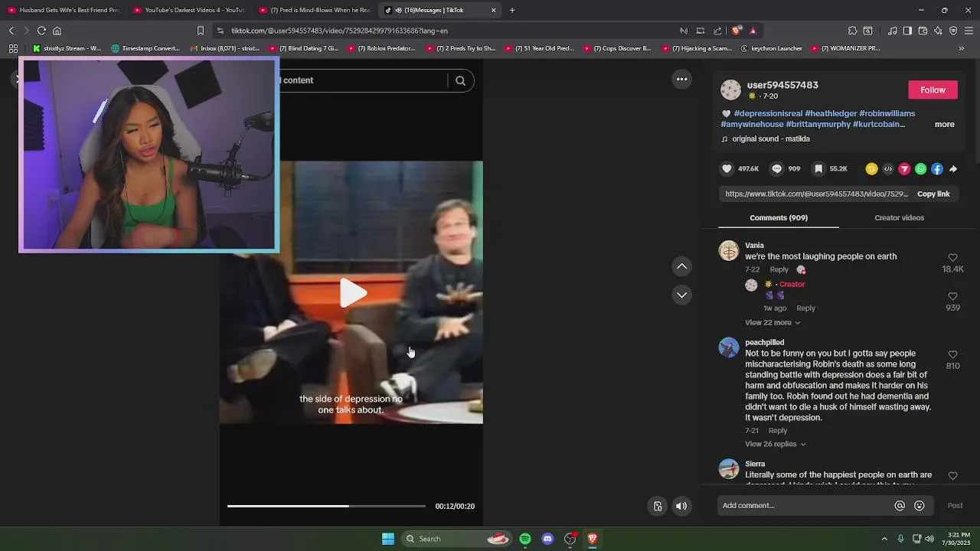This screenshot has height=551, width=980.
Task: Go back in the browser
Action: (x=11, y=31)
